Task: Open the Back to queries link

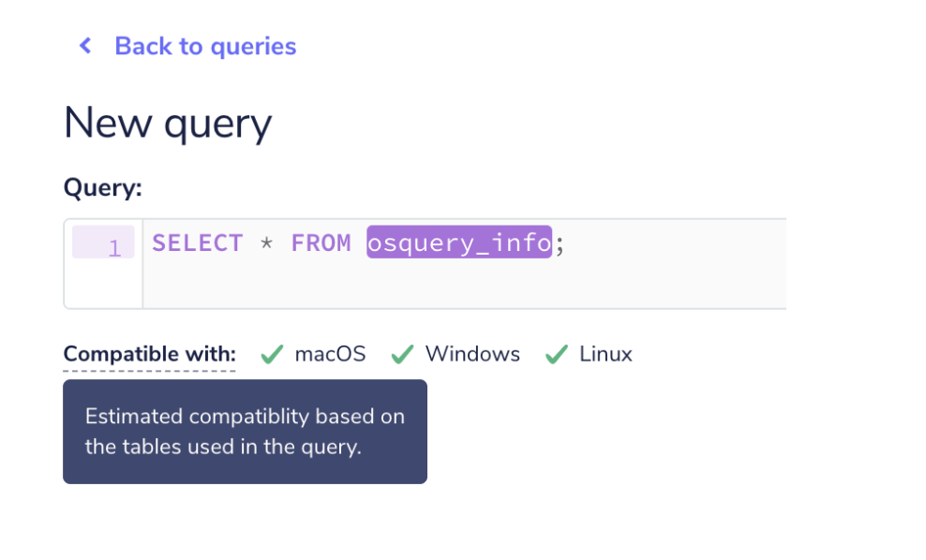Action: [204, 45]
